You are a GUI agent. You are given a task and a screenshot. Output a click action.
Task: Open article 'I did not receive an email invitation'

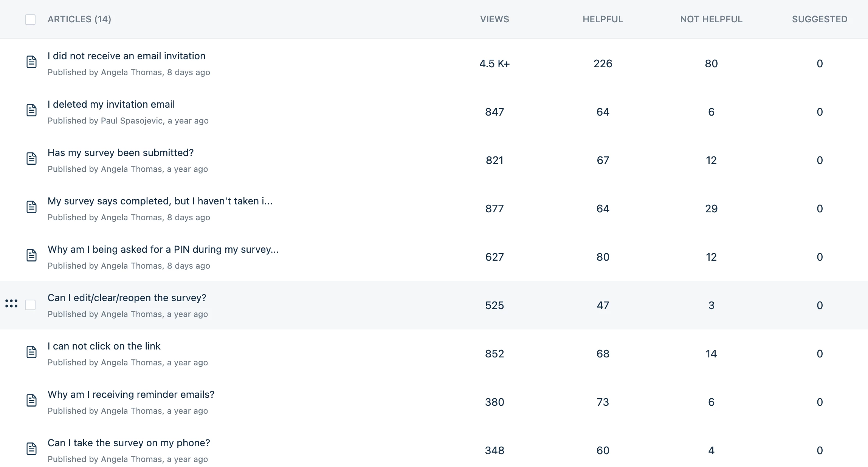(x=127, y=56)
